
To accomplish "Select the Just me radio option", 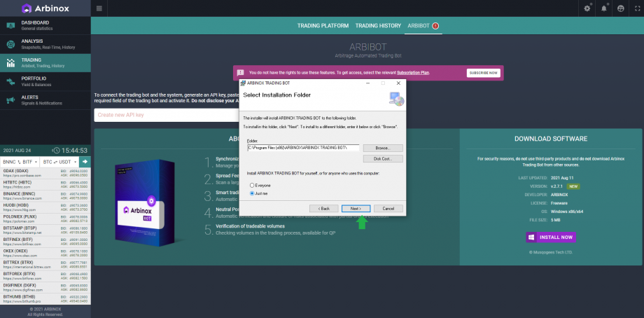I will click(x=252, y=193).
